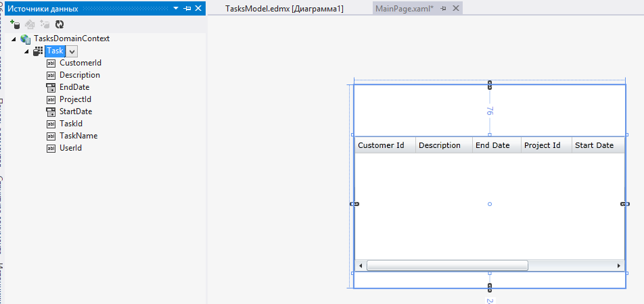644x304 pixels.
Task: Click the End Date column header
Action: [x=497, y=145]
